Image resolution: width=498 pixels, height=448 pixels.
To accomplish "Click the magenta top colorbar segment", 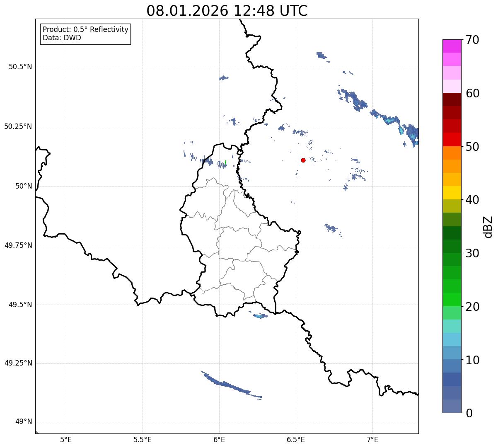I will (x=452, y=46).
